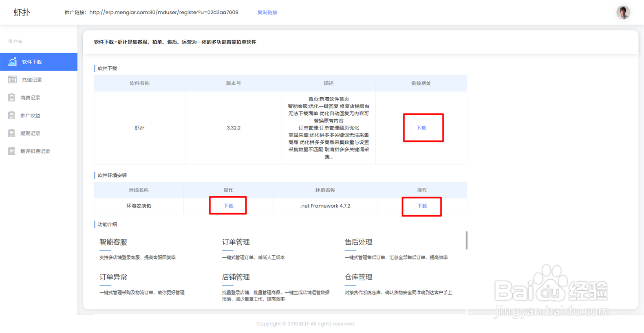Click the 版本号 column header

tap(234, 83)
